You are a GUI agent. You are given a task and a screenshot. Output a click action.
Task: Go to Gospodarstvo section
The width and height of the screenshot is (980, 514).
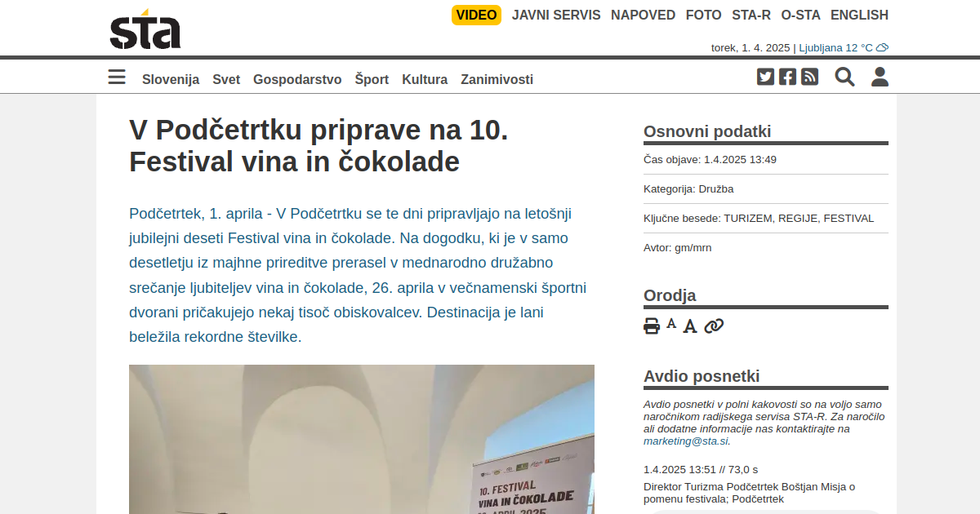click(x=297, y=79)
